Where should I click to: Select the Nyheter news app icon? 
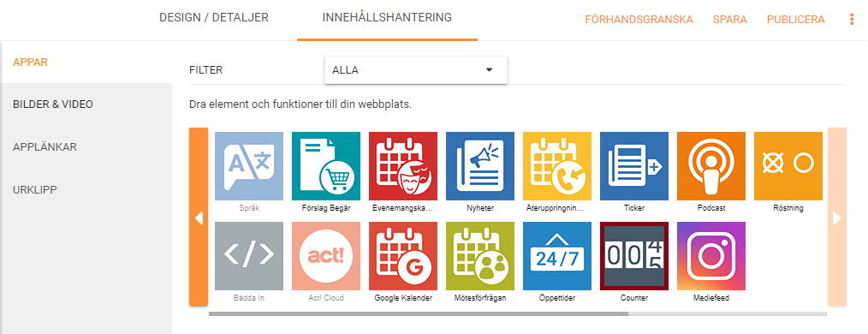480,166
